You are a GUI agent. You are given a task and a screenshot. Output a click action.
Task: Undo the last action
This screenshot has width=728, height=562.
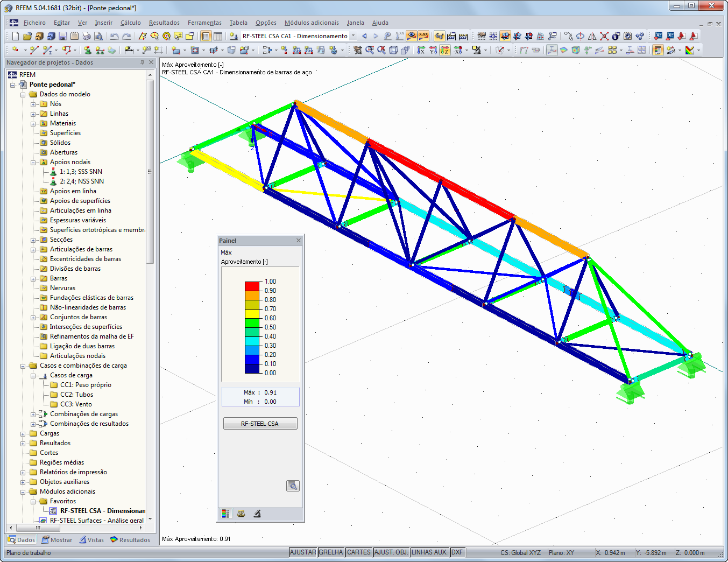click(114, 36)
